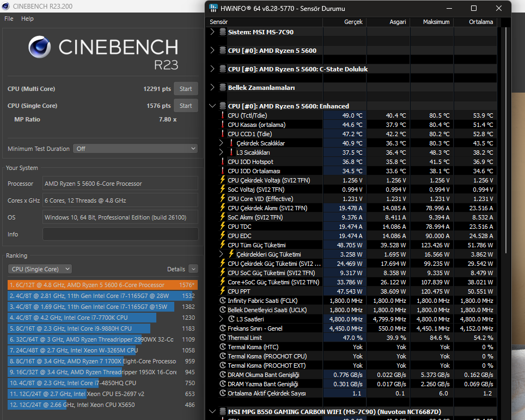This screenshot has width=525, height=420.
Task: Maximize the HWiNFO Sensör Durumu window
Action: (x=474, y=8)
